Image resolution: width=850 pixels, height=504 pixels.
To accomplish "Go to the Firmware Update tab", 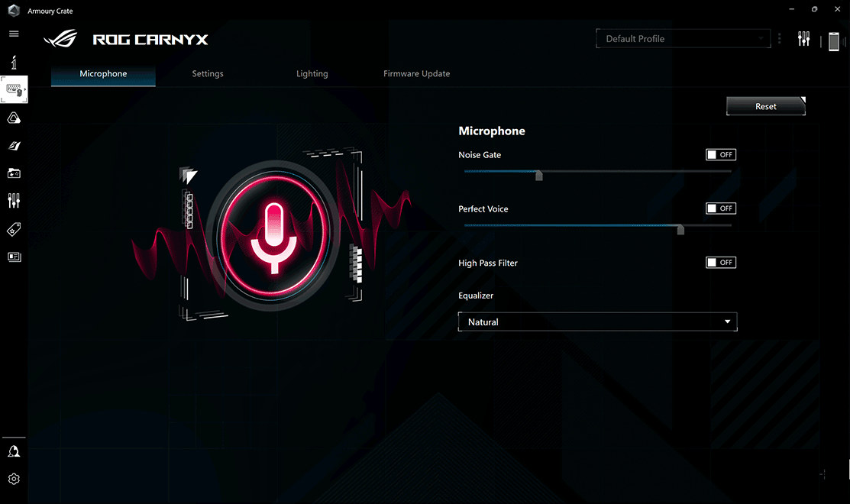I will (x=416, y=74).
